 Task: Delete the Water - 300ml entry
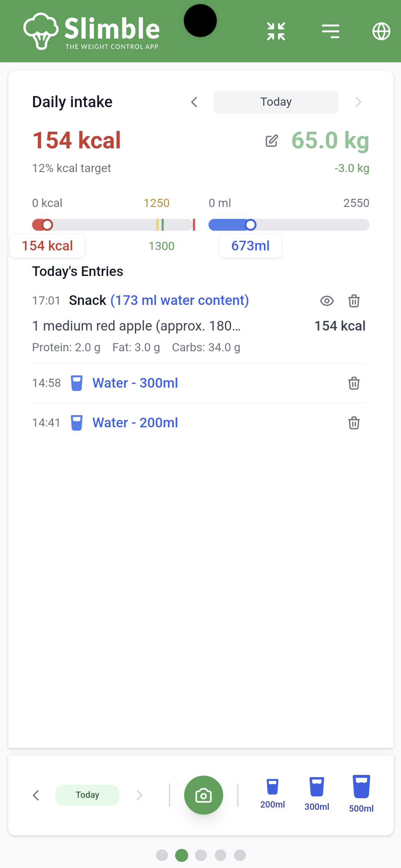click(354, 383)
